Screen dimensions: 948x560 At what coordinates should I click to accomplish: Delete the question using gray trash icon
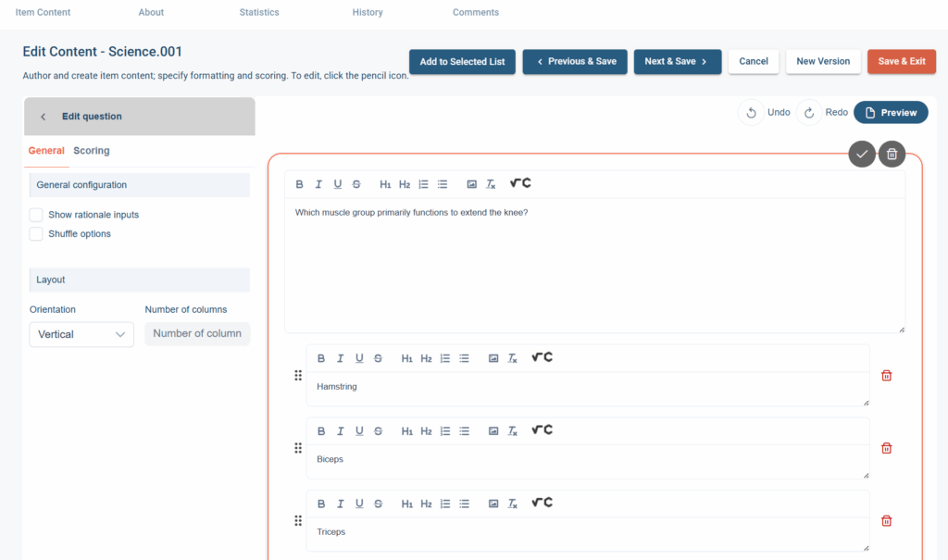pos(892,155)
